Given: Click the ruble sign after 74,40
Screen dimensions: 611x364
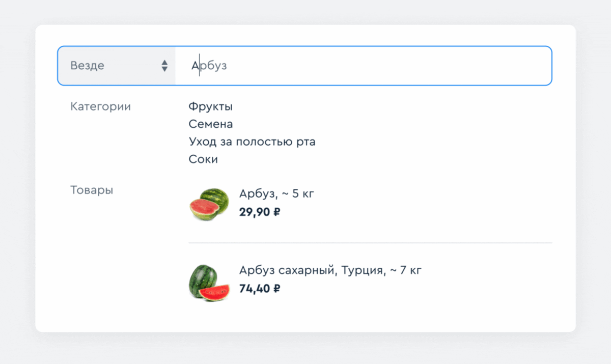Looking at the screenshot, I should pos(276,289).
